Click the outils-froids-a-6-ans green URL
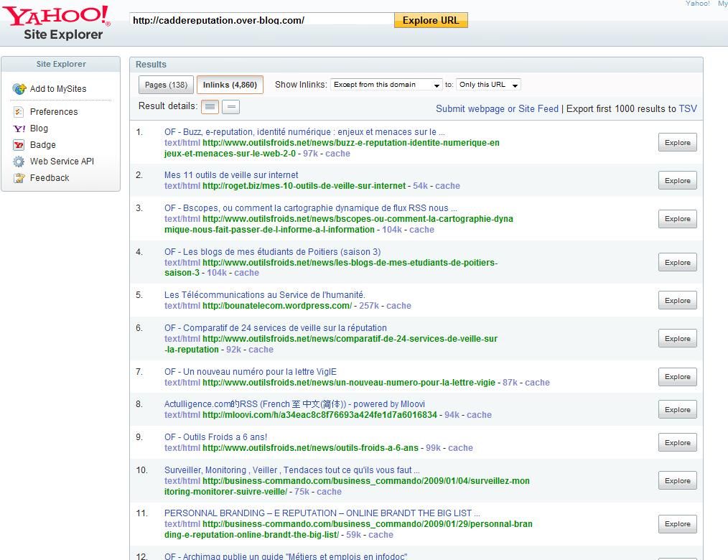 point(311,447)
